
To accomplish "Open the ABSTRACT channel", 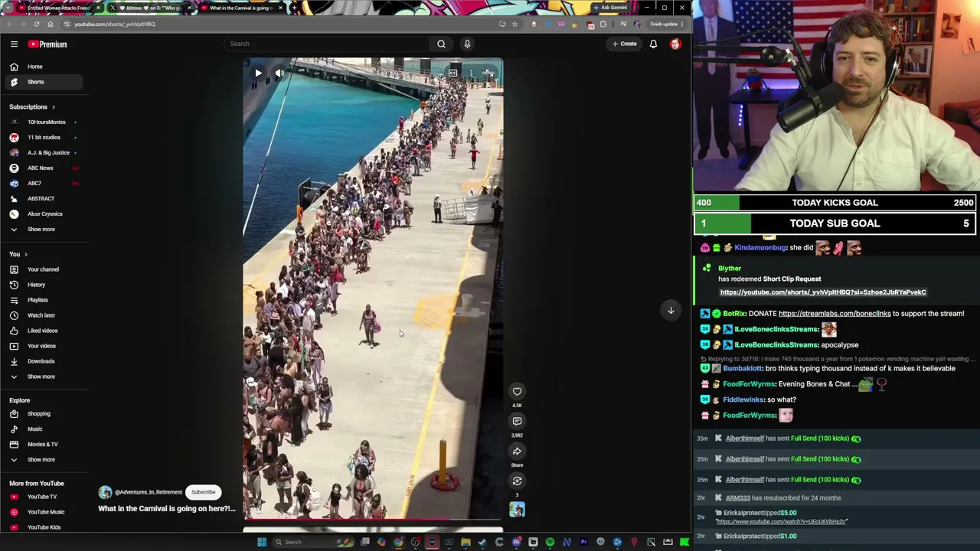I will 44,199.
